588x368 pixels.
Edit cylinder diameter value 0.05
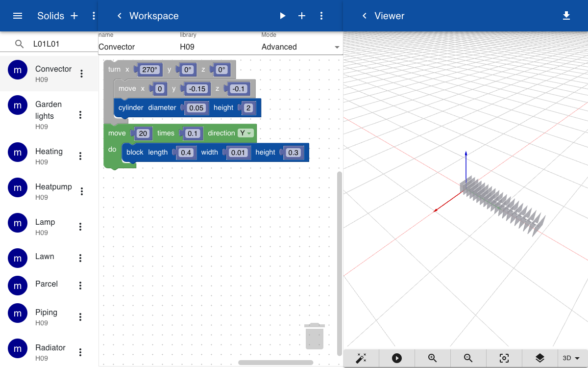coord(196,108)
